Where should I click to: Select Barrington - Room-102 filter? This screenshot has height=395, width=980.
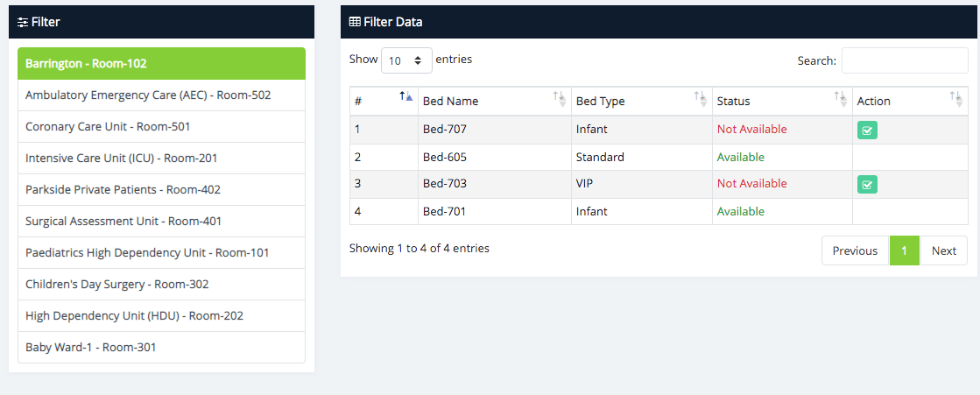click(161, 64)
